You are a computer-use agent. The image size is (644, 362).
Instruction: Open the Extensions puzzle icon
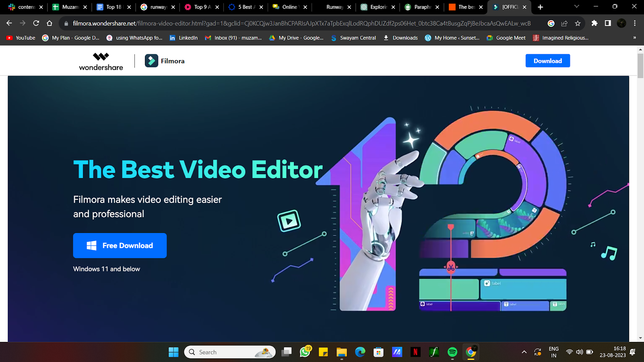click(594, 23)
